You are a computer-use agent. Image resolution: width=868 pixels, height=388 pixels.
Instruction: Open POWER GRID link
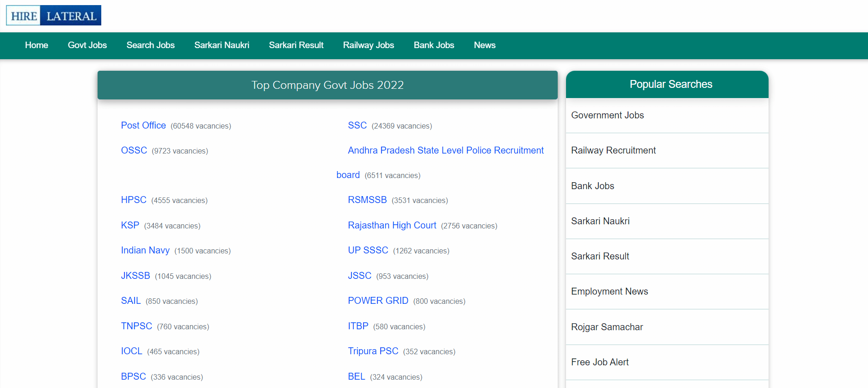tap(378, 301)
